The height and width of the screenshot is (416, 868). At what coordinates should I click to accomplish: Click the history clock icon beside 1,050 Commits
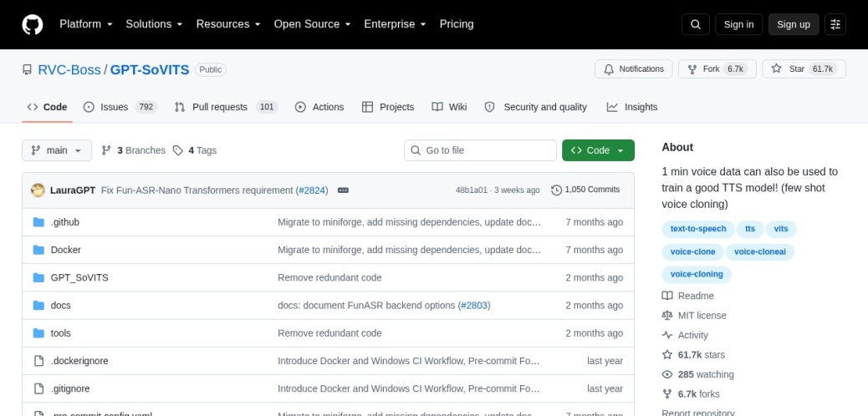556,190
